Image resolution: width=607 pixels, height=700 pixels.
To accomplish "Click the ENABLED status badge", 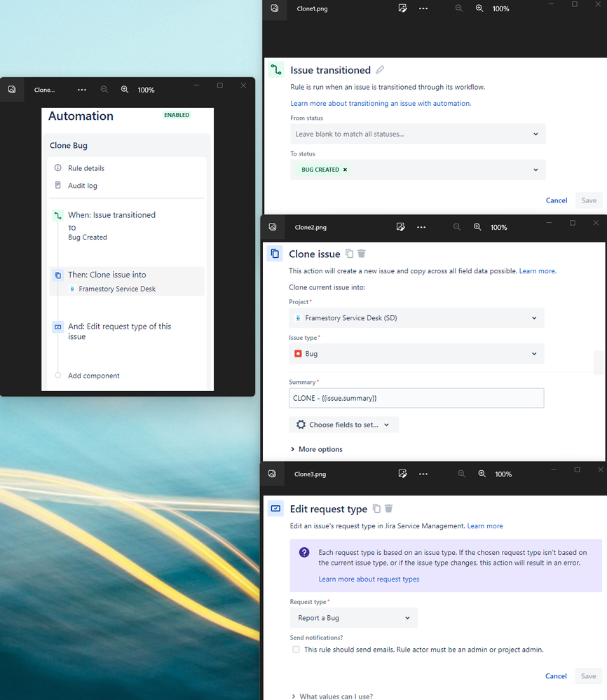I will pos(177,115).
